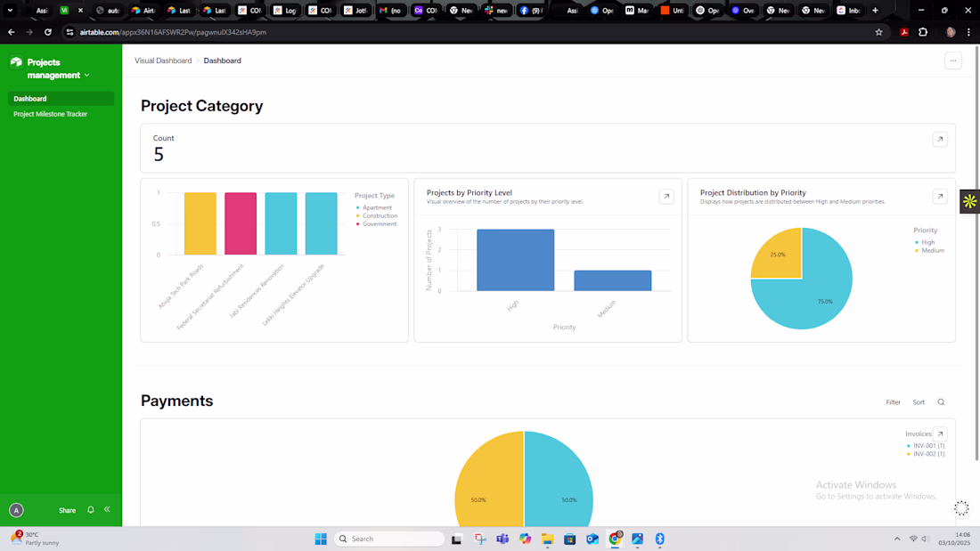The width and height of the screenshot is (980, 551).
Task: Open the Adobe Acrobat extension
Action: point(904,32)
